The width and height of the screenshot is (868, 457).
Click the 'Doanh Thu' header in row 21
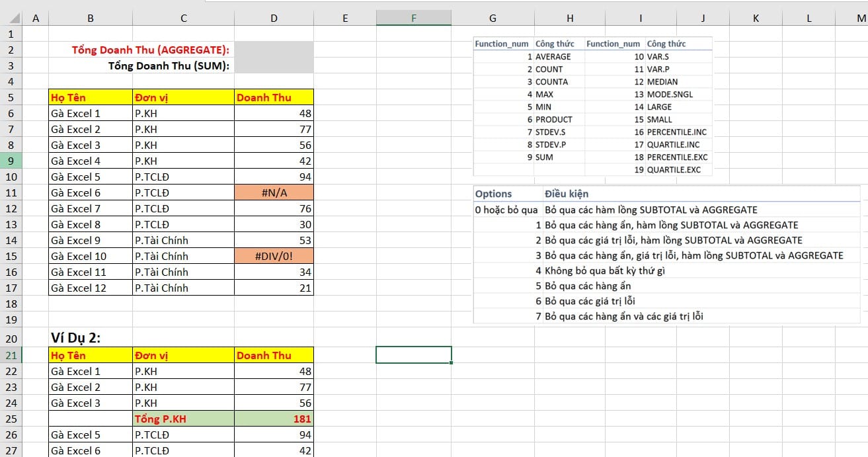pyautogui.click(x=274, y=355)
